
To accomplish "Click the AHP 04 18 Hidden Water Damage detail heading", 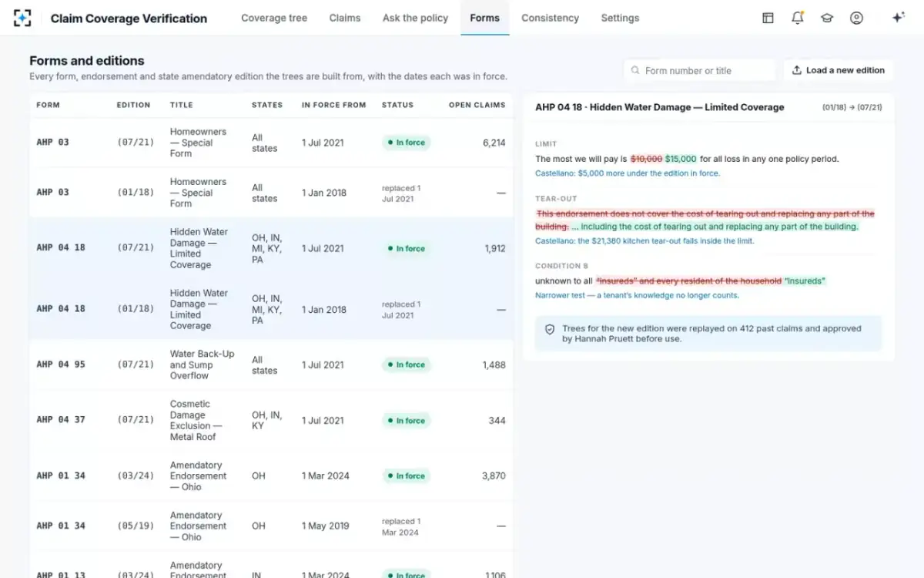I will (660, 107).
